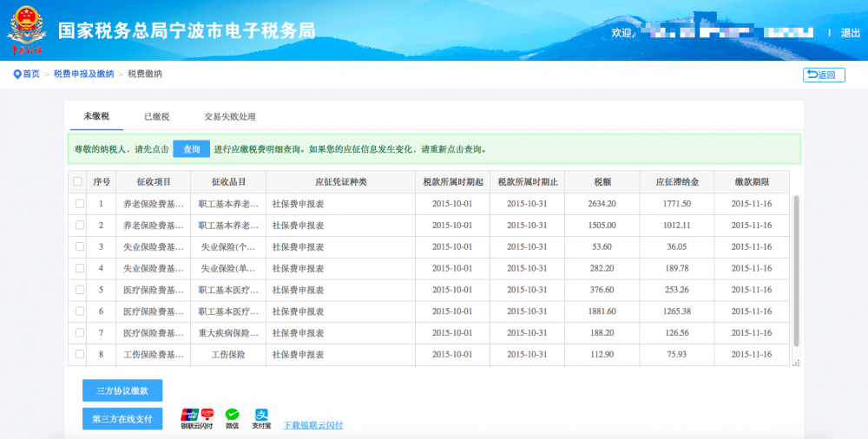The height and width of the screenshot is (439, 868).
Task: Click the tax amount 112.90
Action: point(602,354)
